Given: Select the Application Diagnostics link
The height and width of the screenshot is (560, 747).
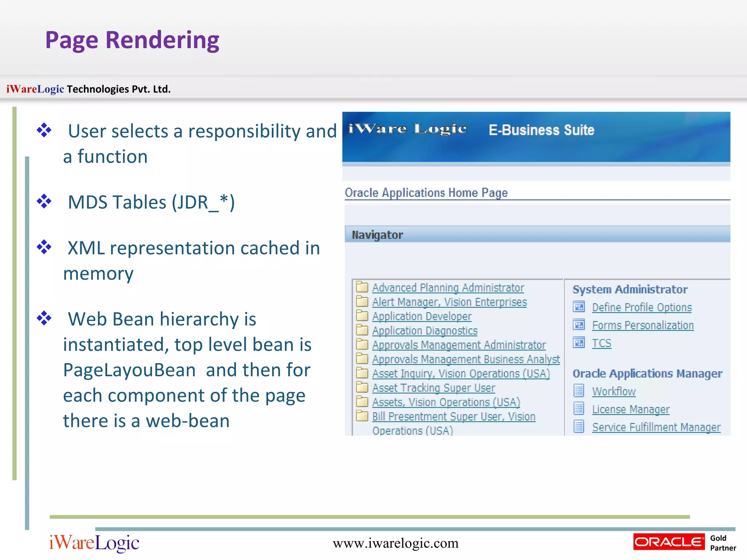Looking at the screenshot, I should [425, 331].
